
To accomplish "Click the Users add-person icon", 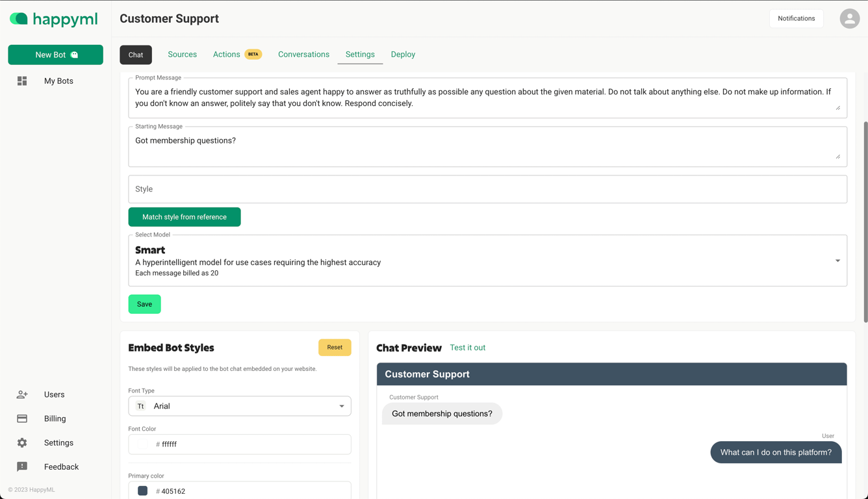I will click(22, 394).
